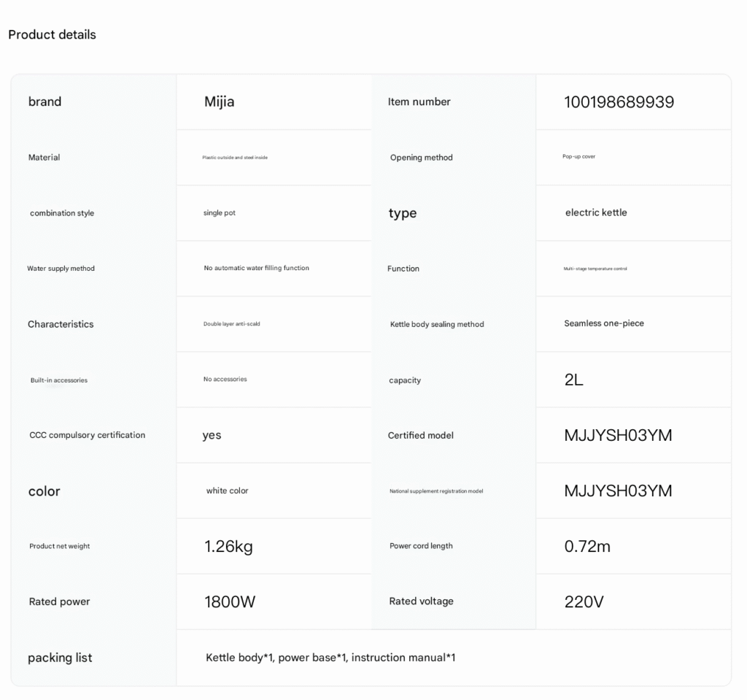Select the single pot value
This screenshot has width=747, height=700.
[220, 213]
